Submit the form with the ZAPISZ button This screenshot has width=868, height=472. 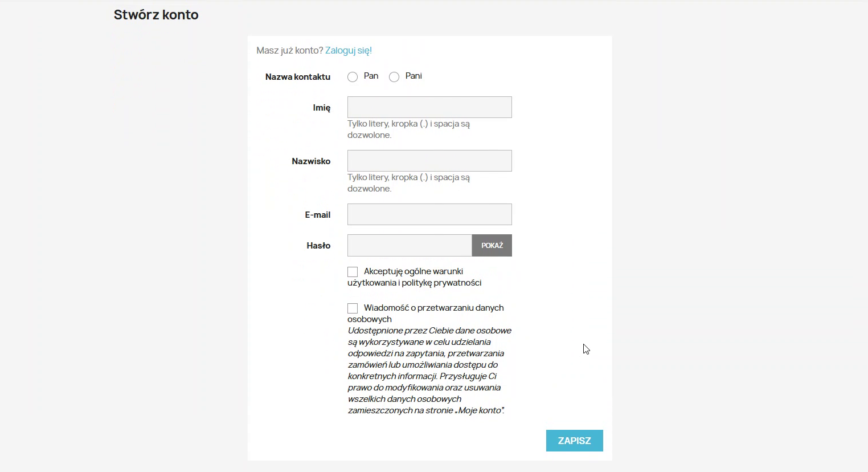[574, 441]
